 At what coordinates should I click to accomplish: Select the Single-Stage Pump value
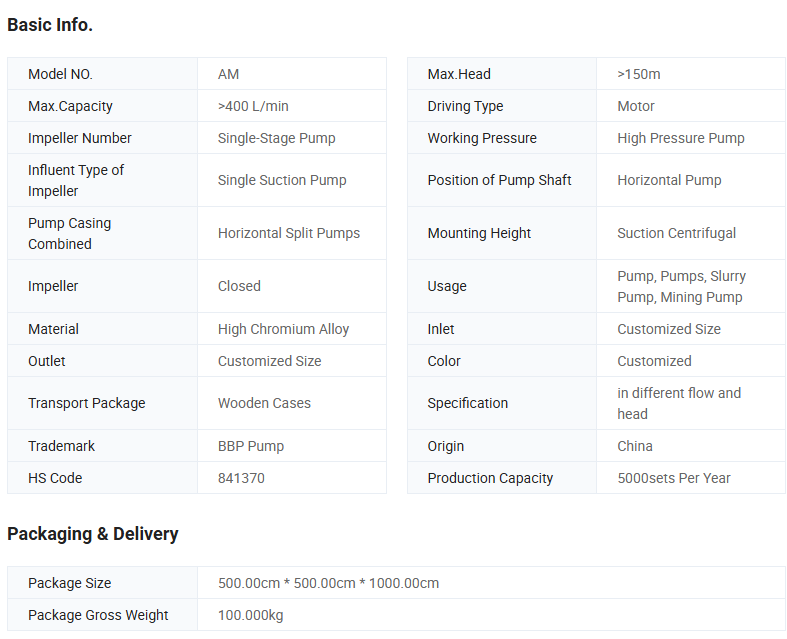277,138
